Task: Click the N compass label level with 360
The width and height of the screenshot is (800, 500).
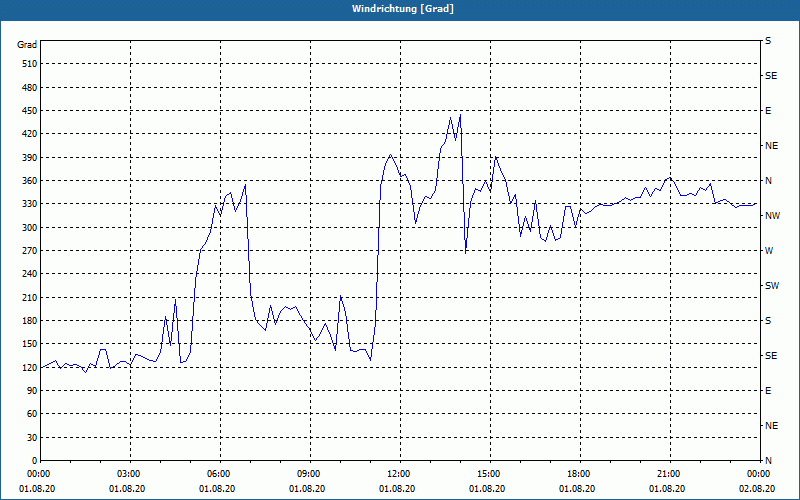Action: [768, 181]
